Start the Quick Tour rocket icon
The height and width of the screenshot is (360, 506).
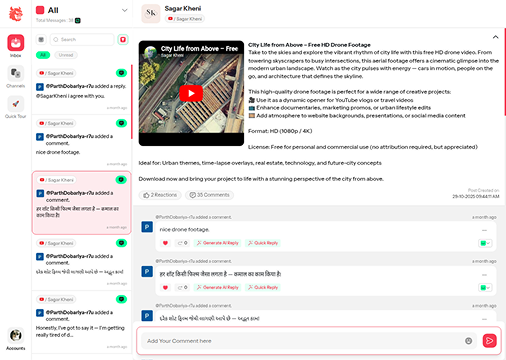click(16, 104)
